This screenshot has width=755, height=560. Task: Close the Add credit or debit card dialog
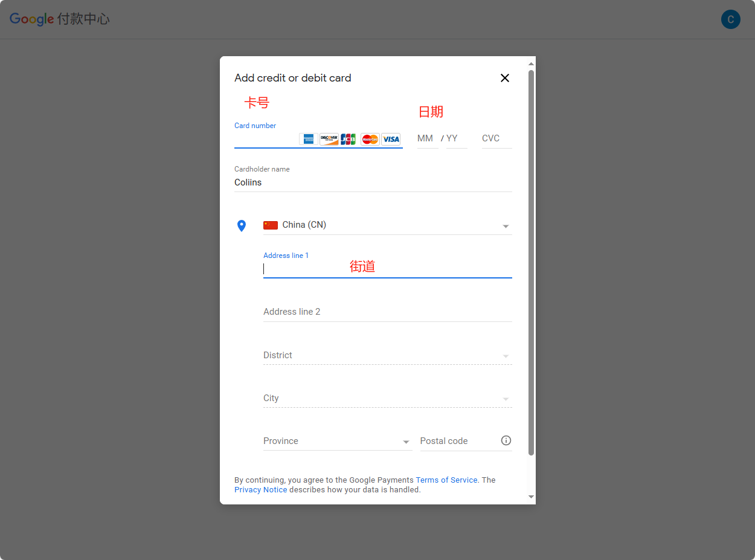click(x=505, y=78)
